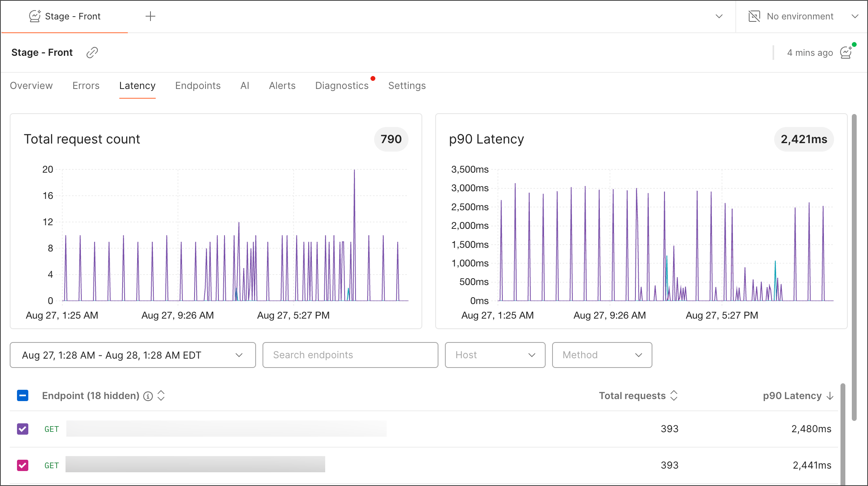
Task: Copy link icon next to Stage - Front title
Action: 92,53
